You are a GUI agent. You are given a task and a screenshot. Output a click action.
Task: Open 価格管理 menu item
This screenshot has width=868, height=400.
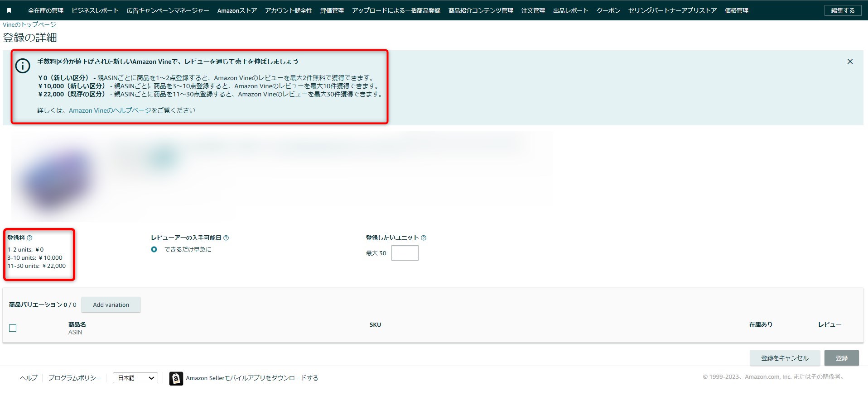pyautogui.click(x=737, y=10)
